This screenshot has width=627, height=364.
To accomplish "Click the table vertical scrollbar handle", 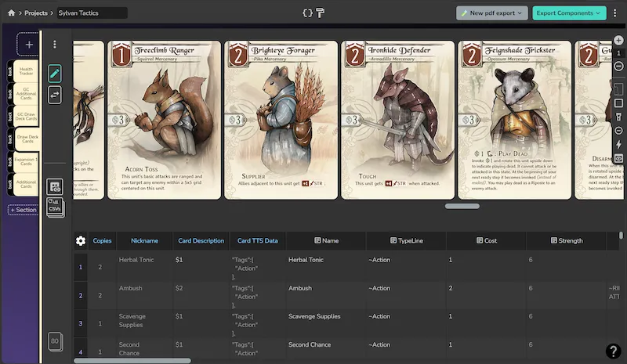I will tap(621, 236).
